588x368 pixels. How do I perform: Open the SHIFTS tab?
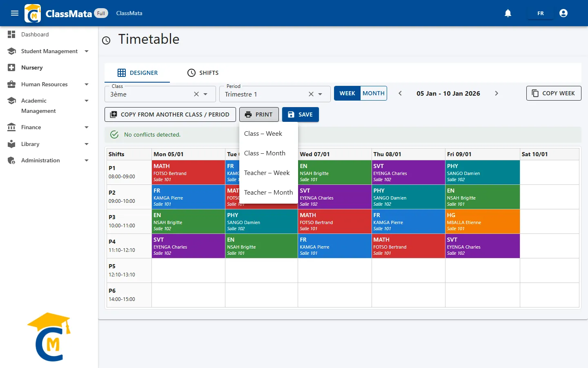pyautogui.click(x=203, y=73)
